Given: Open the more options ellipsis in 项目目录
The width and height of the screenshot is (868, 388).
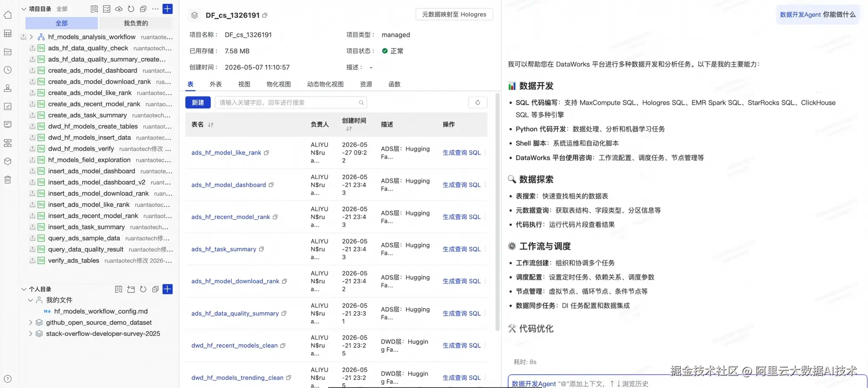Looking at the screenshot, I should pyautogui.click(x=155, y=9).
